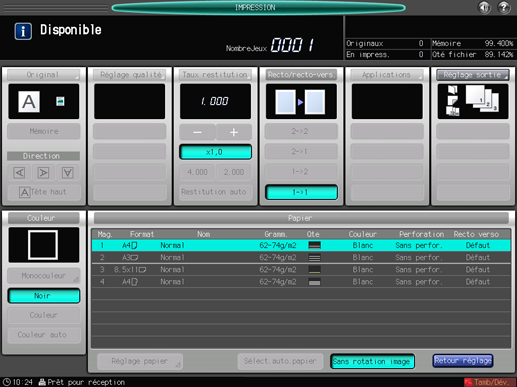Open the Recto/recto-vers. settings
The image size is (517, 387).
pos(301,75)
